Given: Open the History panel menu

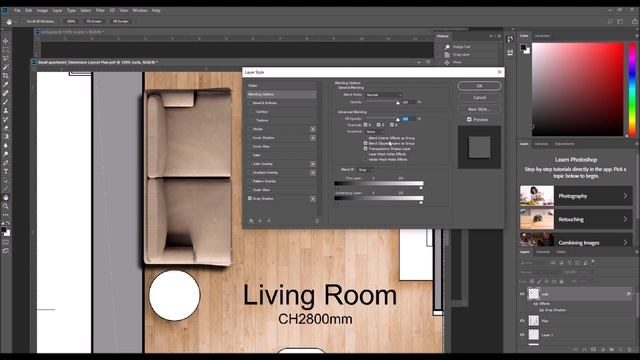Looking at the screenshot, I should (x=499, y=36).
